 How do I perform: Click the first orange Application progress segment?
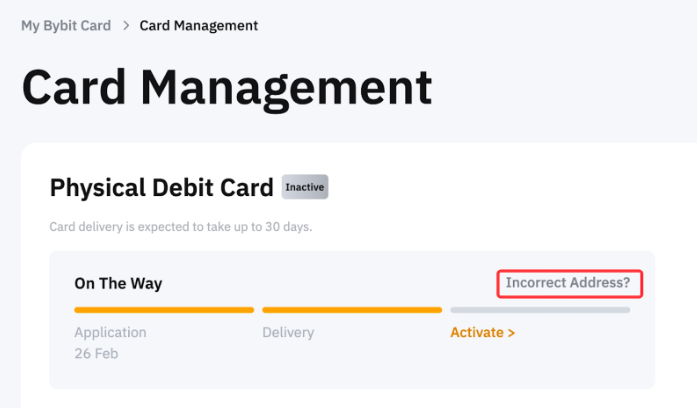[164, 310]
